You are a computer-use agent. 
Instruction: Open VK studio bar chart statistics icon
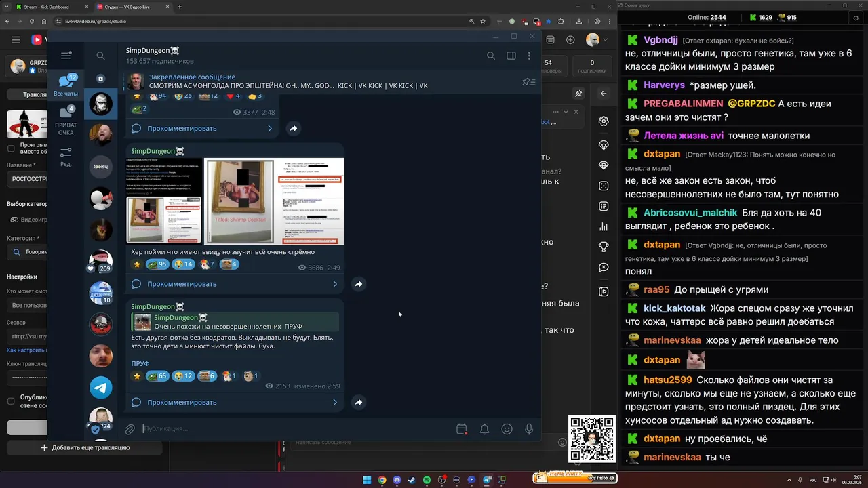coord(604,227)
